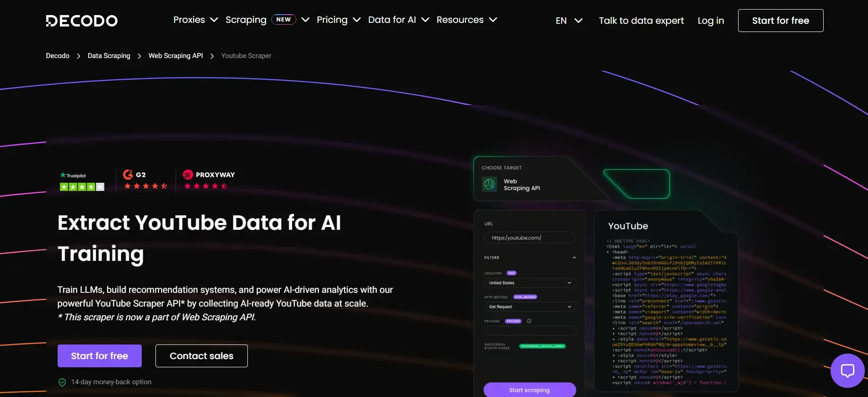Click the Contact sales button
Viewport: 868px width, 397px height.
coord(202,356)
